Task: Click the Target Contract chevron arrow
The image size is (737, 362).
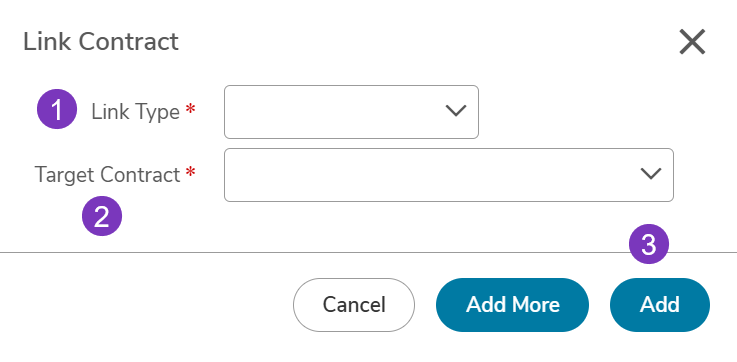Action: [651, 173]
